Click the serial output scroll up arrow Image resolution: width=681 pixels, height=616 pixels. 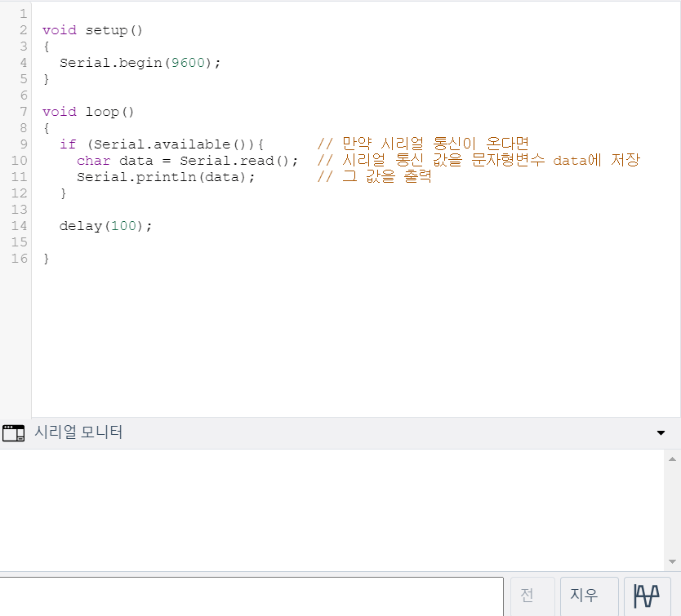click(672, 459)
